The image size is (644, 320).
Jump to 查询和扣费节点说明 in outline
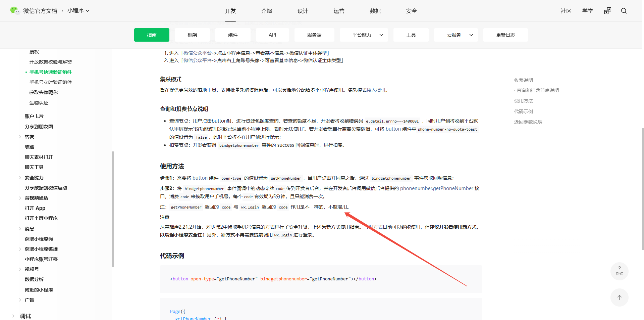[x=538, y=90]
